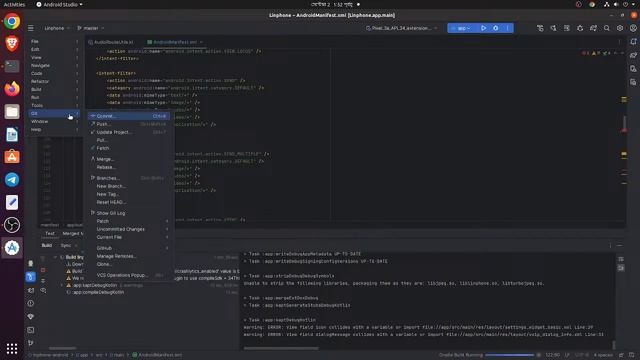
Task: Choose Branches... in the Git menu
Action: pyautogui.click(x=129, y=178)
